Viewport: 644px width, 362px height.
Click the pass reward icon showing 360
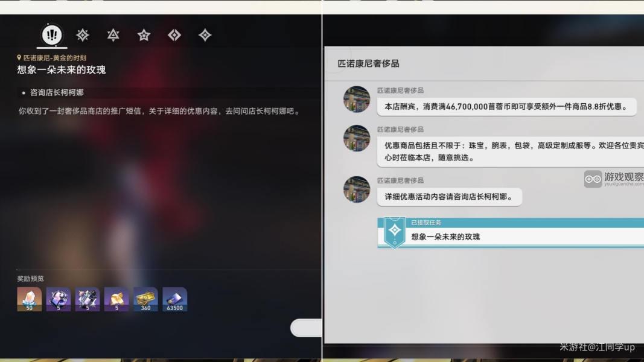[145, 298]
